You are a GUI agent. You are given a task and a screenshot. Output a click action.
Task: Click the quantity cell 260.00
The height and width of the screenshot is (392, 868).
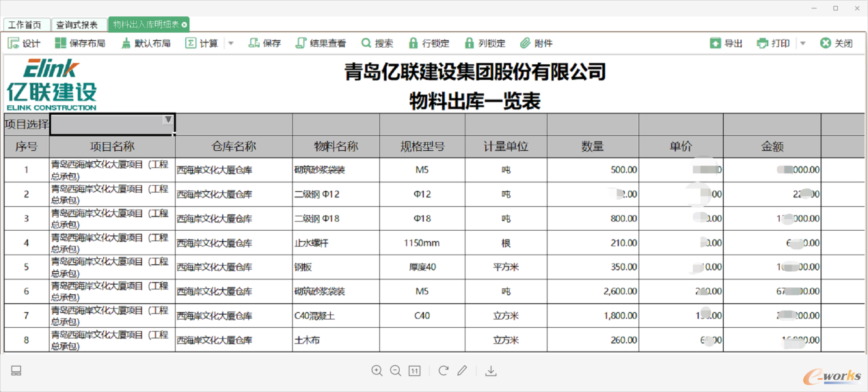pyautogui.click(x=593, y=339)
